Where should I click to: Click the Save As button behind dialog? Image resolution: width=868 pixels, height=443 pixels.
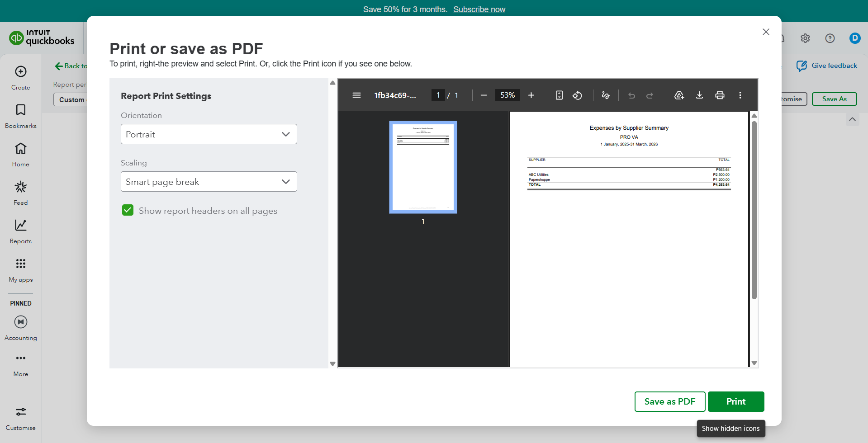835,99
